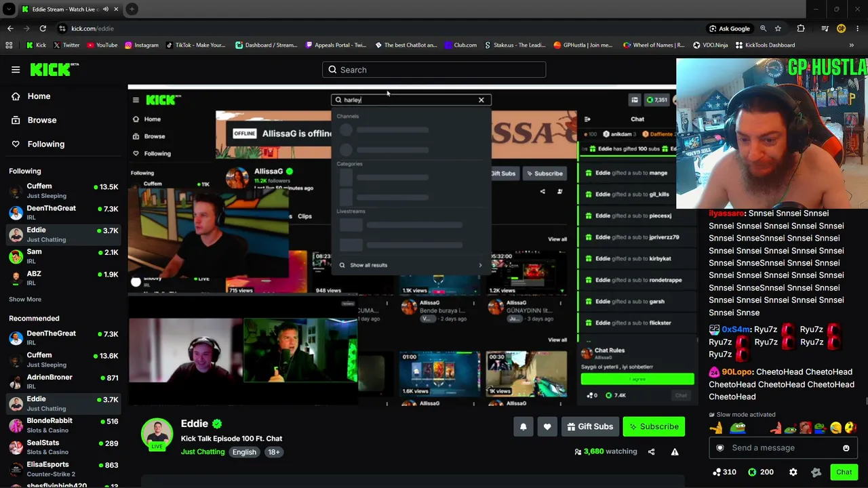Open the Instagram bookmark

tap(141, 45)
